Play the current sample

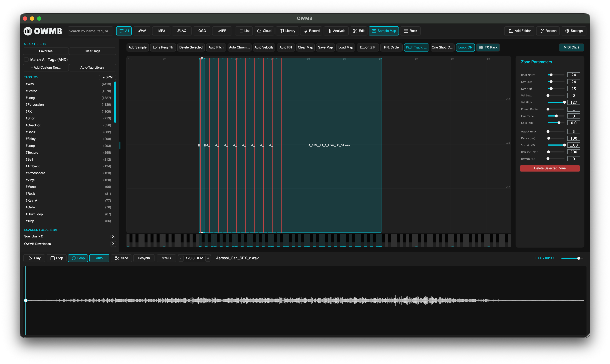[x=34, y=258]
